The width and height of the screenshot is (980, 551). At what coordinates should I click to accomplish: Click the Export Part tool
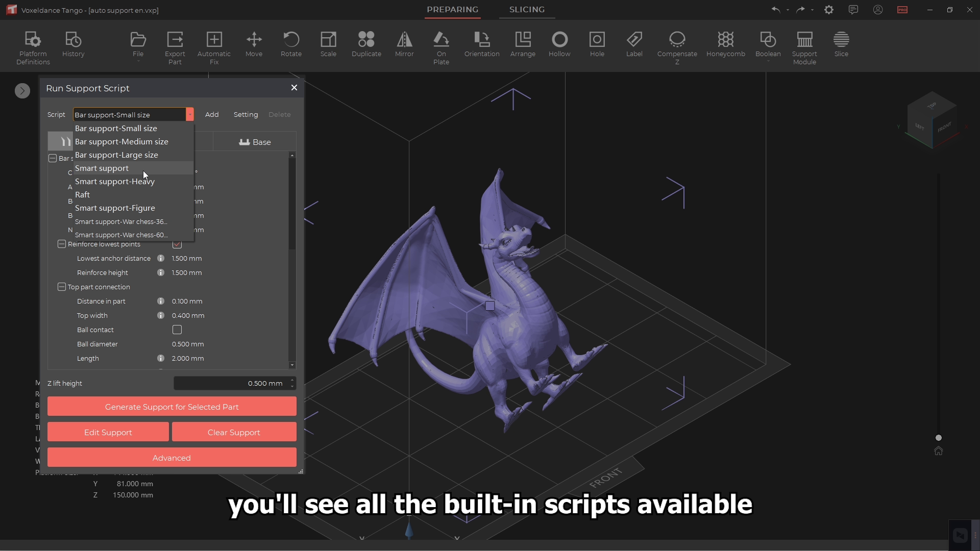coord(175,48)
